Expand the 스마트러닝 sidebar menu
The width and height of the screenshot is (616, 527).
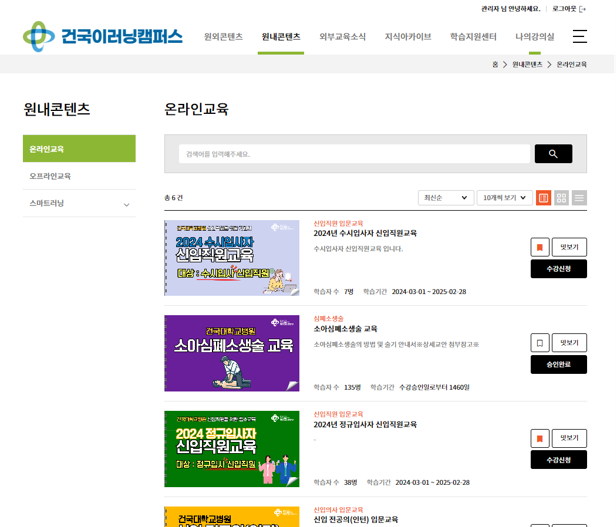pyautogui.click(x=79, y=204)
